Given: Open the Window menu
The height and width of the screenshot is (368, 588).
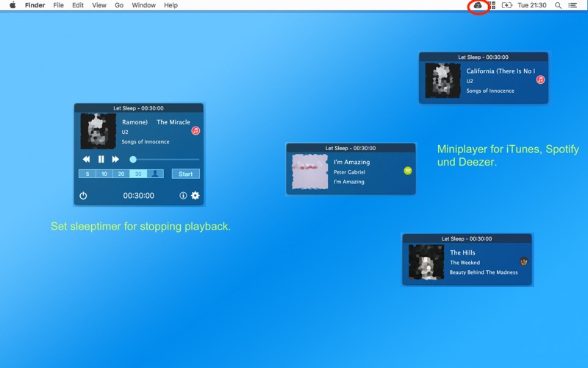Looking at the screenshot, I should coord(143,5).
